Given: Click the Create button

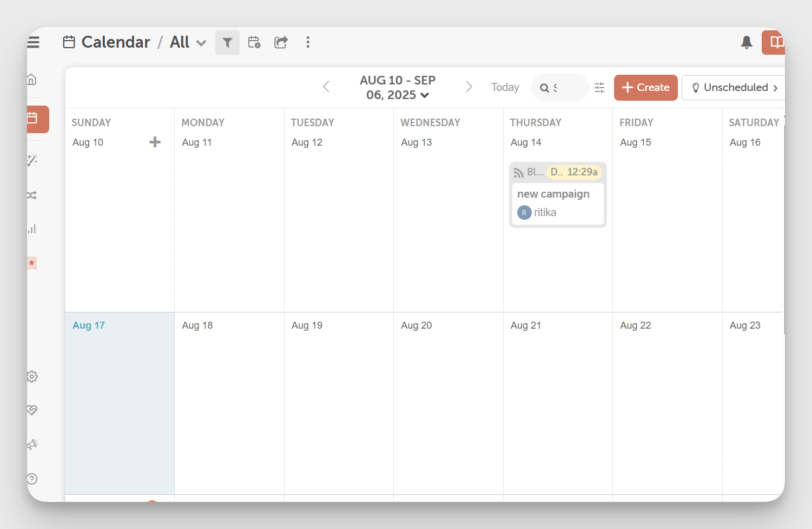Looking at the screenshot, I should click(645, 88).
